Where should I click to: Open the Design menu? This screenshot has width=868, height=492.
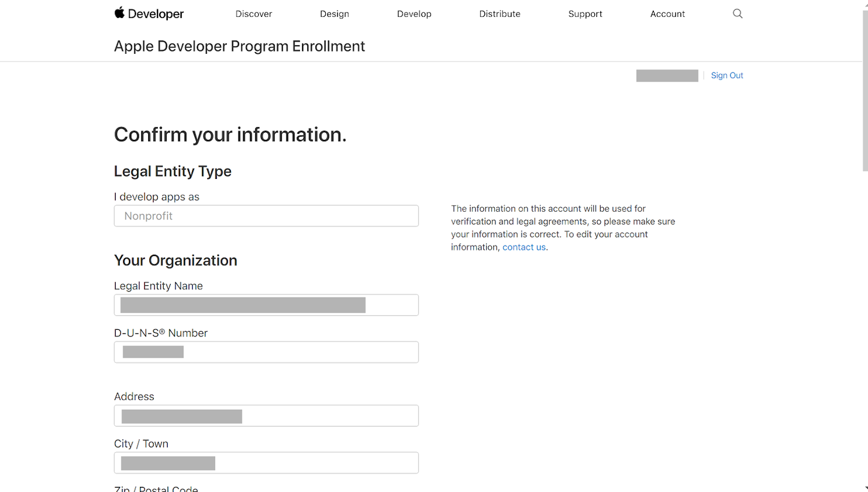click(334, 14)
